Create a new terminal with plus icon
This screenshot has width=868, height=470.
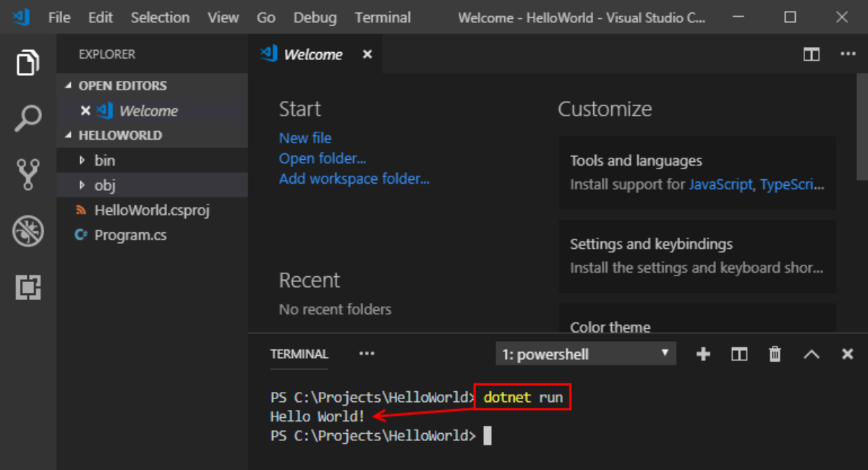tap(703, 354)
